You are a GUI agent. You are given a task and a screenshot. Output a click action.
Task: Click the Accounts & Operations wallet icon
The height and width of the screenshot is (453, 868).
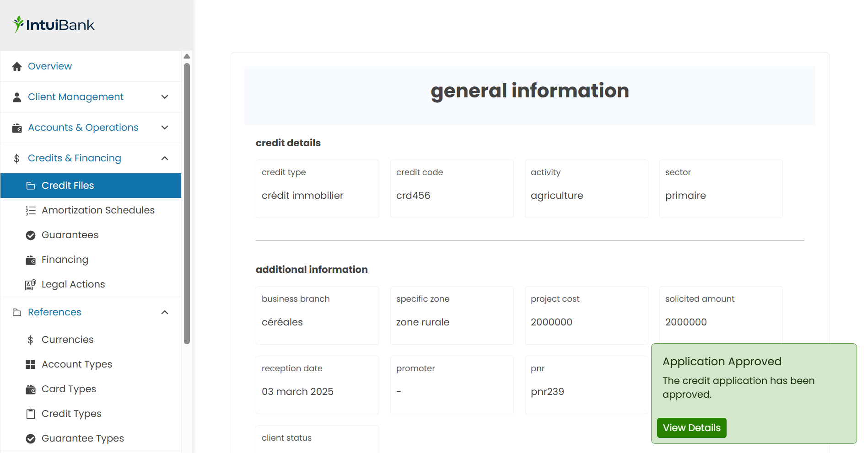[17, 128]
